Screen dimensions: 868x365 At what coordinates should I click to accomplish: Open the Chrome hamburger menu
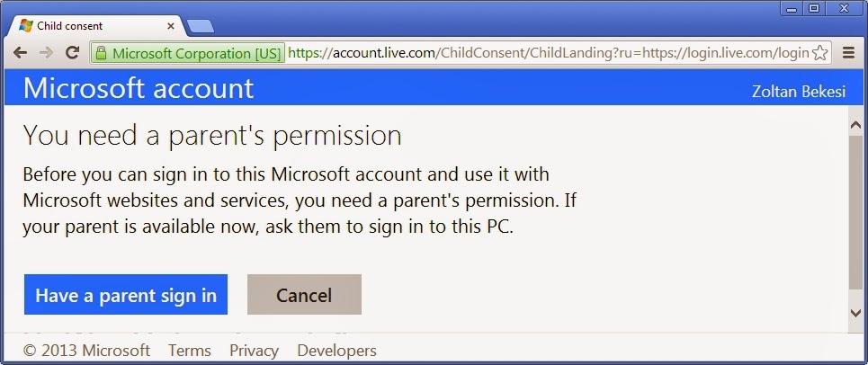(848, 53)
